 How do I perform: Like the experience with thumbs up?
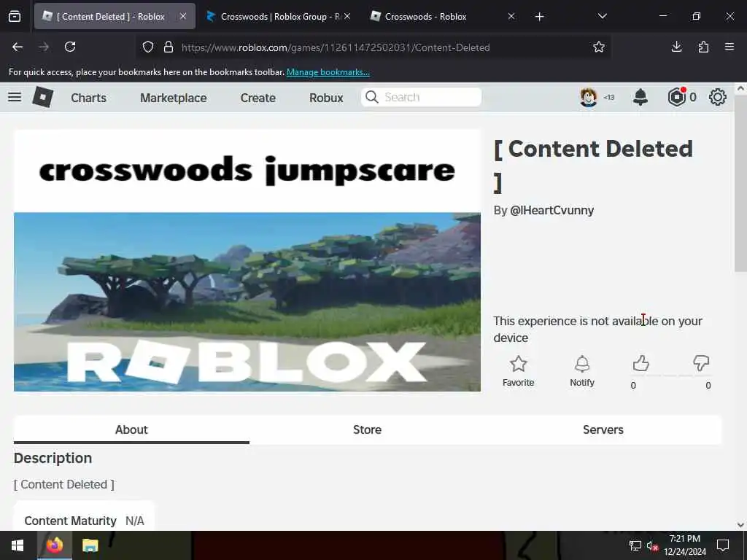pos(640,364)
